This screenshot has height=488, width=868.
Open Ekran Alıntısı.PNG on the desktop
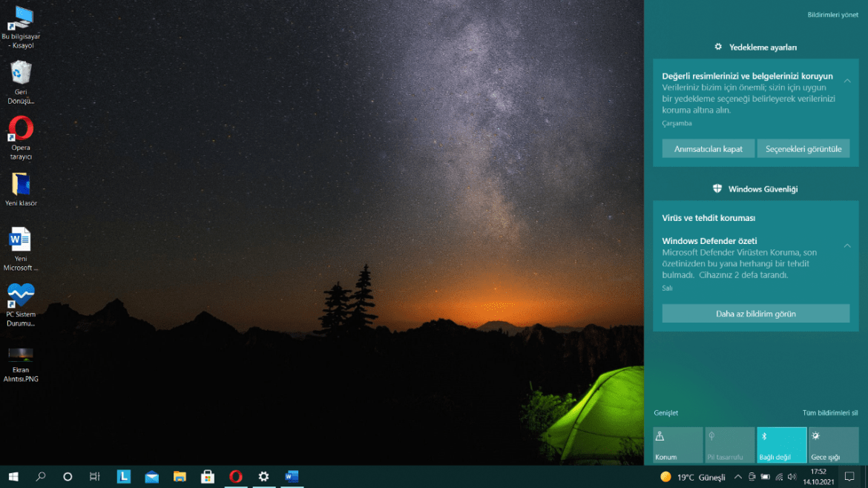coord(21,356)
